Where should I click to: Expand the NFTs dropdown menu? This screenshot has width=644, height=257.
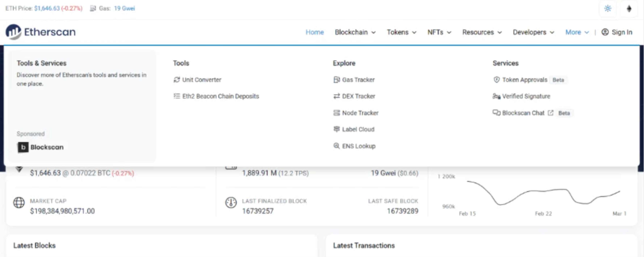pos(439,32)
